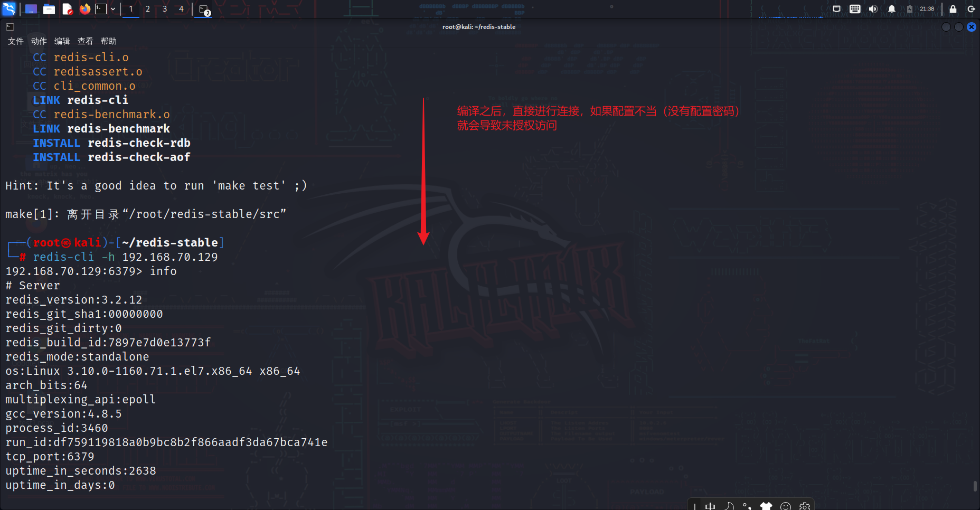980x510 pixels.
Task: Open the 帮助 menu
Action: (x=108, y=41)
